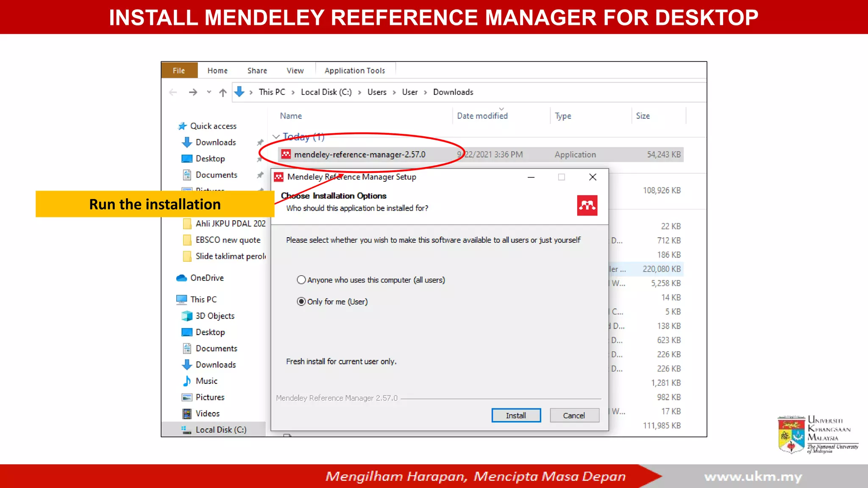Sort by Size column header
The image size is (868, 488).
pos(643,116)
